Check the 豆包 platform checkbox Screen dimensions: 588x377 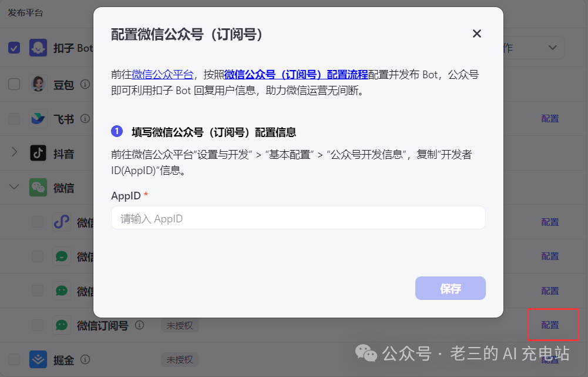pyautogui.click(x=14, y=84)
